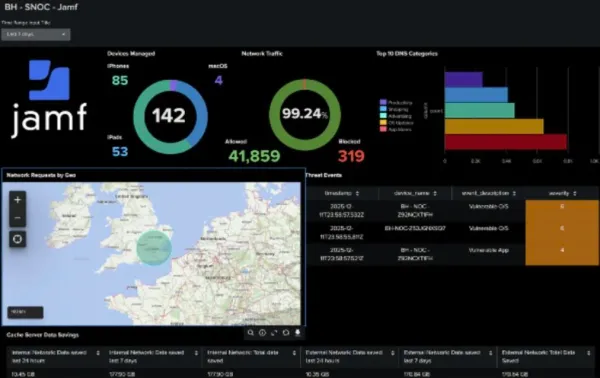Click the info icon under the map panel
600x378 pixels.
262,333
